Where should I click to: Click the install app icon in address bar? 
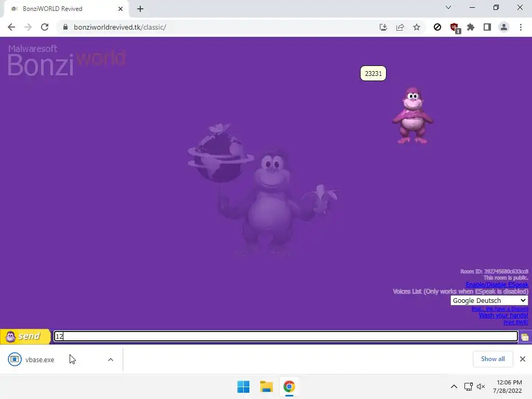tap(383, 27)
